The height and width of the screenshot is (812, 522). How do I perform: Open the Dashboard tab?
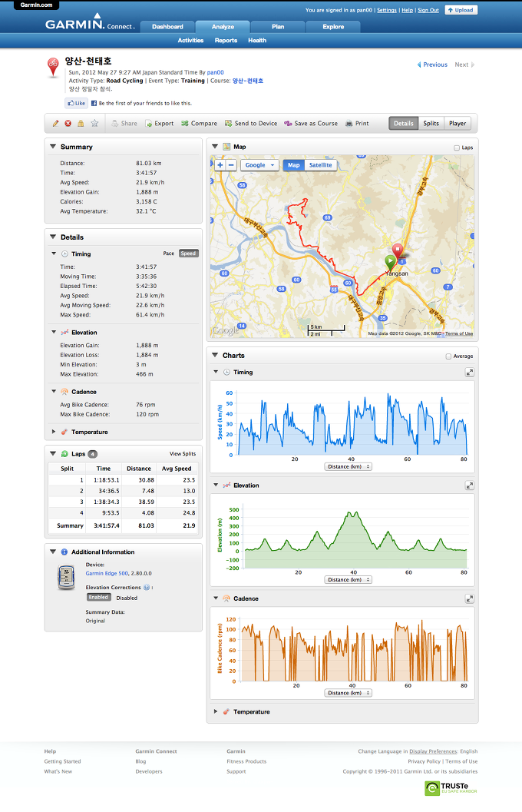167,27
